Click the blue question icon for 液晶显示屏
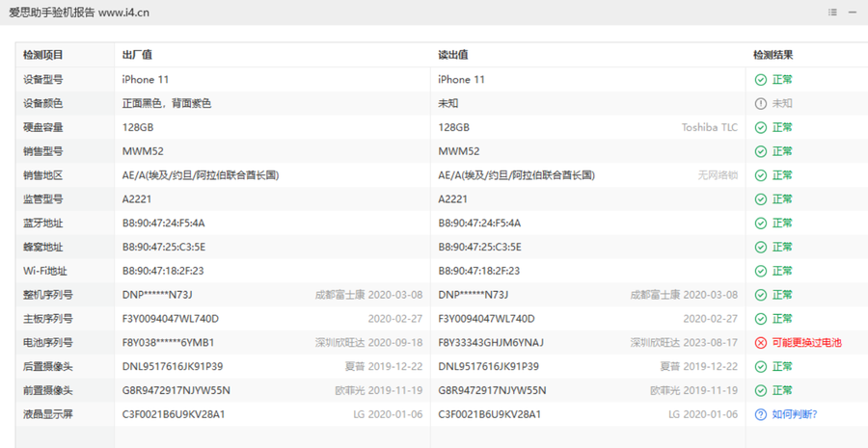This screenshot has height=448, width=868. pyautogui.click(x=761, y=414)
